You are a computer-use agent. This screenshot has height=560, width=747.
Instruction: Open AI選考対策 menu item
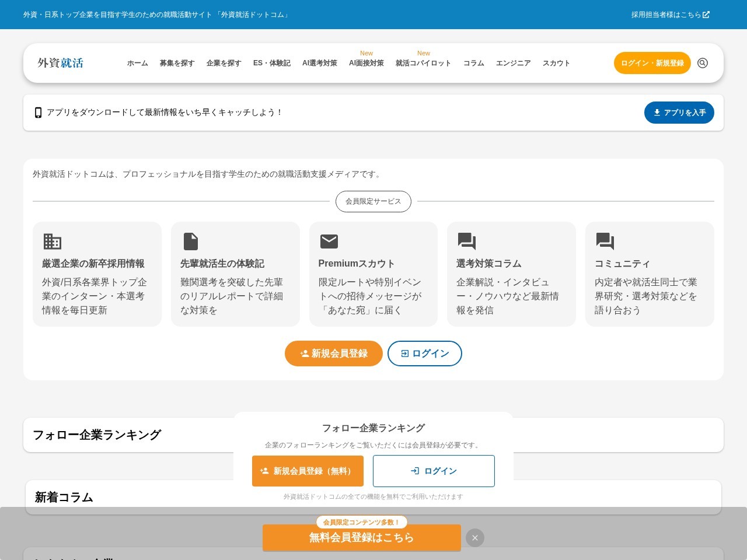320,63
